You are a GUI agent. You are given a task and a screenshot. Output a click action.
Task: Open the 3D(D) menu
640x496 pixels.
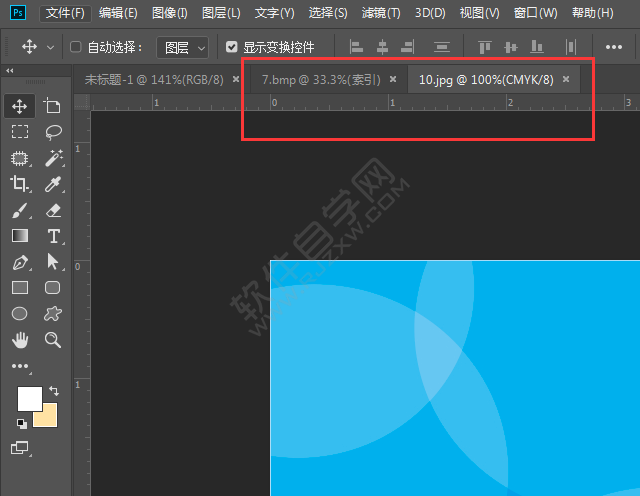(x=430, y=13)
